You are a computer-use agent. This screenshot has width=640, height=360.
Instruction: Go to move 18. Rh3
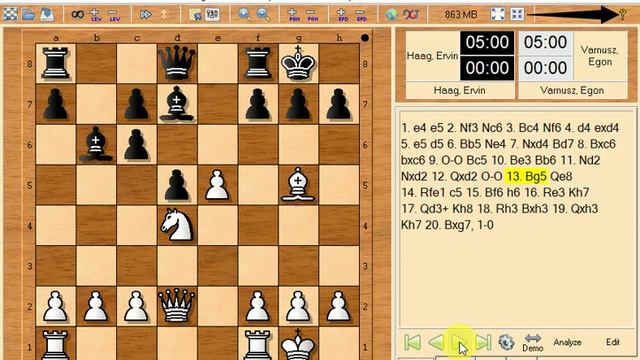pyautogui.click(x=497, y=209)
